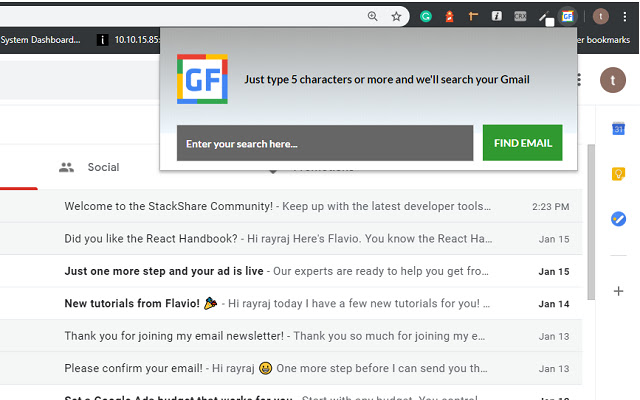This screenshot has width=640, height=400.
Task: Open Chrome three-dot menu
Action: point(624,16)
